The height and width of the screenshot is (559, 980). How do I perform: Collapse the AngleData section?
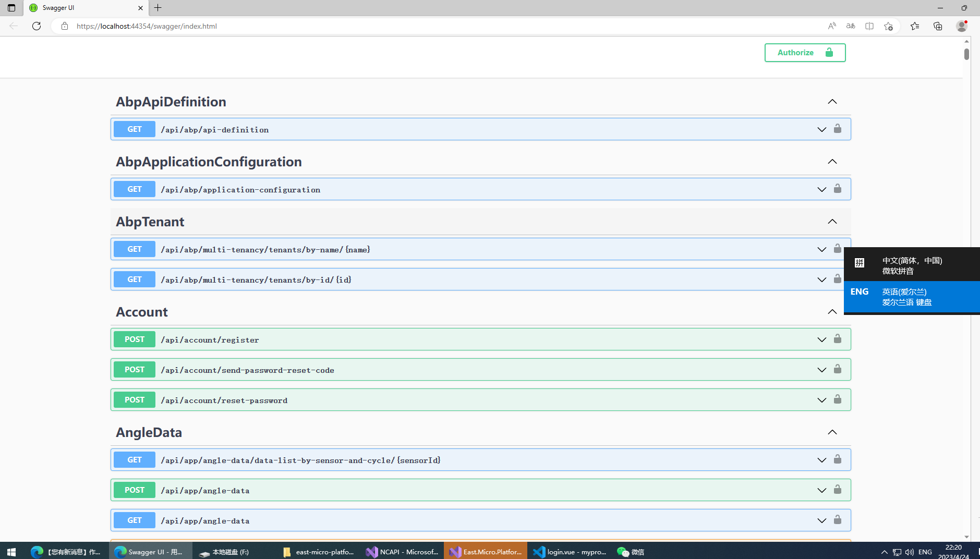832,432
